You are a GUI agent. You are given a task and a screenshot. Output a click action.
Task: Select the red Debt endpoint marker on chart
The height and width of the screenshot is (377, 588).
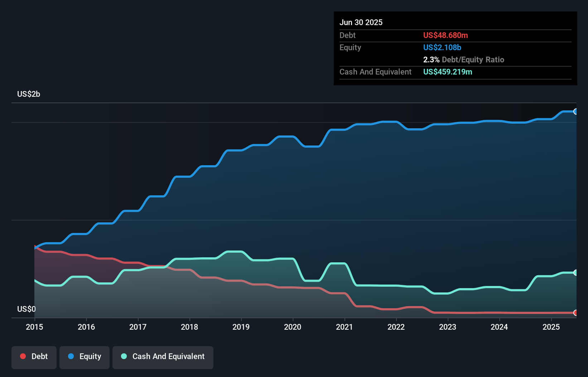pyautogui.click(x=576, y=313)
